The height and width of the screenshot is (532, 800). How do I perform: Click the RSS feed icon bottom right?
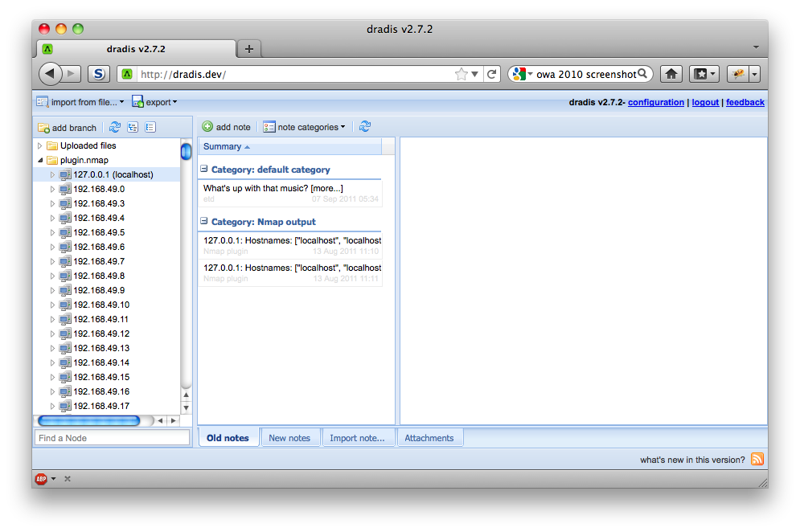756,459
